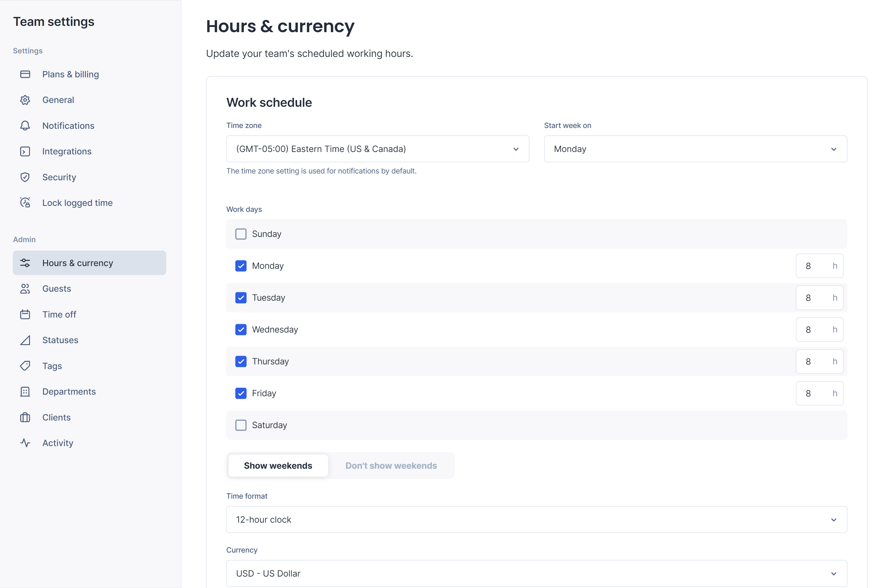
Task: Open Lock logged time page
Action: pyautogui.click(x=89, y=203)
